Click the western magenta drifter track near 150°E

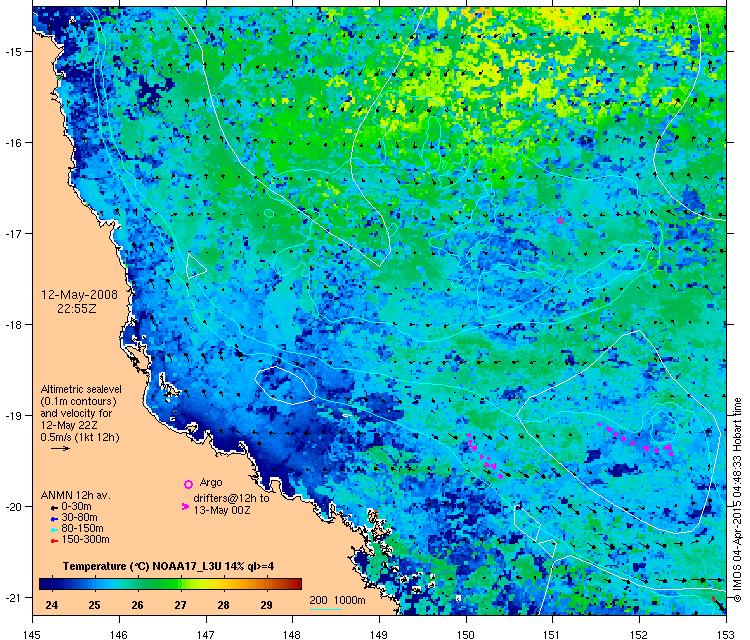tap(484, 456)
